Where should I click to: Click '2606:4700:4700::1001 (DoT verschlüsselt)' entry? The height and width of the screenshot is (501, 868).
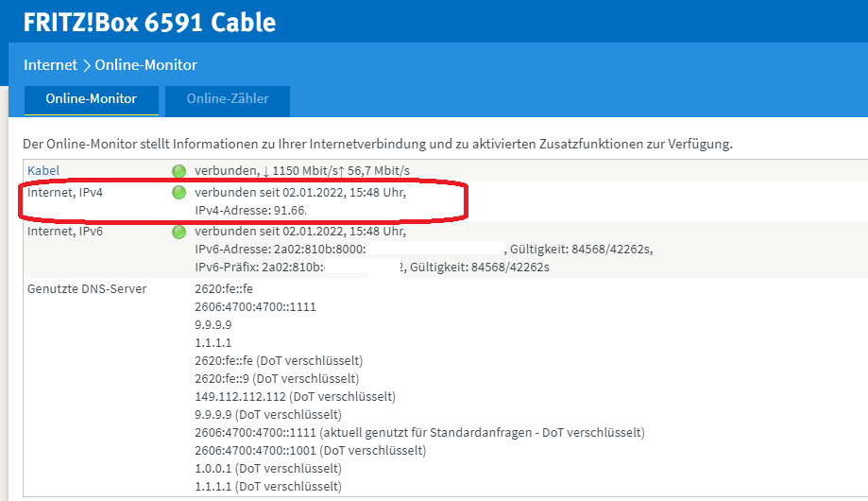click(x=311, y=451)
